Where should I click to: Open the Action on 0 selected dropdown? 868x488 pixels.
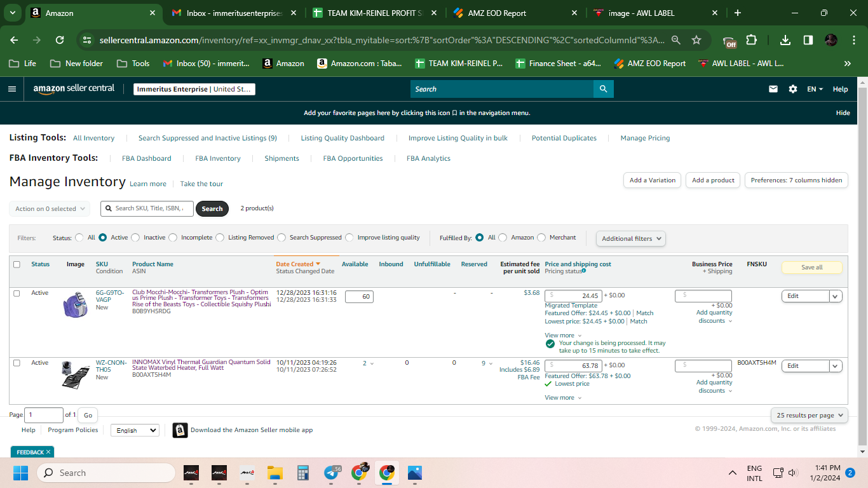coord(50,208)
